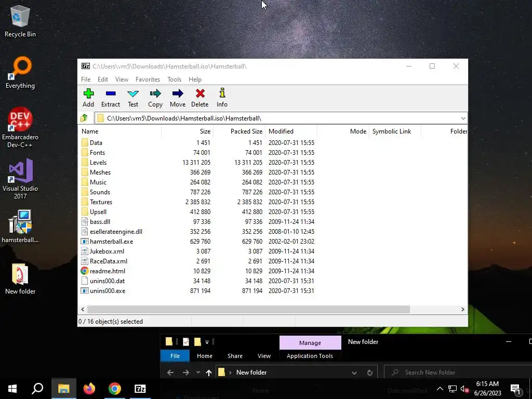Select the Levels folder row
The height and width of the screenshot is (399, 532).
(198, 163)
